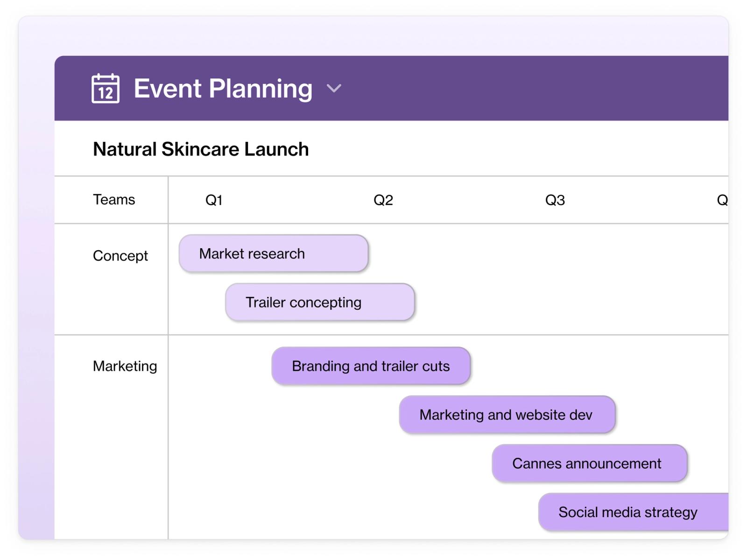This screenshot has height=560, width=747.
Task: Open the Market research task bar
Action: click(274, 253)
